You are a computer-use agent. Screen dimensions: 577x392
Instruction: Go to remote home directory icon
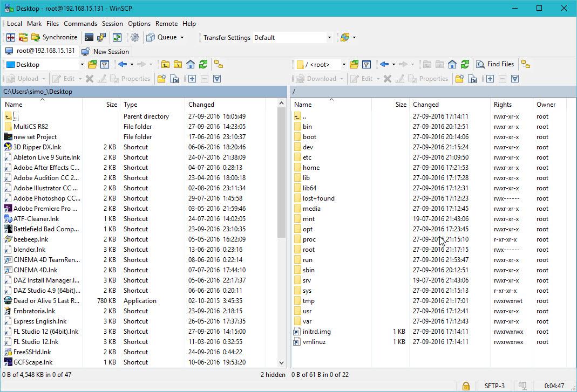[452, 64]
